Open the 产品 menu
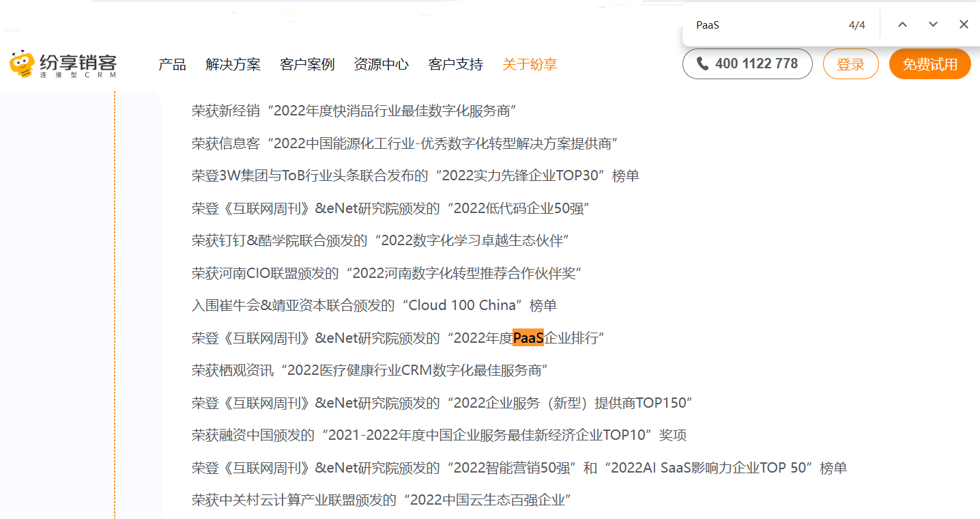The image size is (980, 519). pos(172,64)
